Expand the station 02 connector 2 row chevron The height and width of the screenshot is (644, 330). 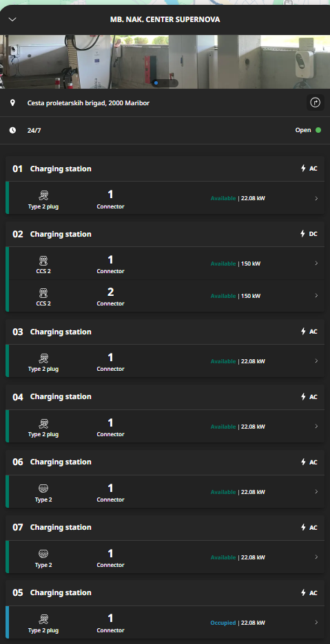316,296
